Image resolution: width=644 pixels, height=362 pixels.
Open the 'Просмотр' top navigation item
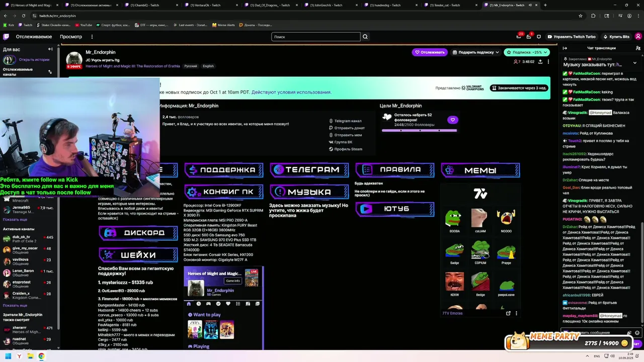pos(71,37)
